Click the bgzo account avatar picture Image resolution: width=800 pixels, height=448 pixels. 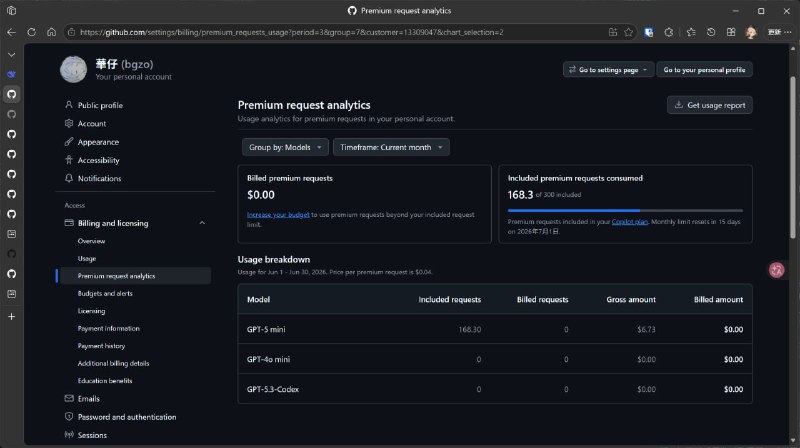pos(73,69)
